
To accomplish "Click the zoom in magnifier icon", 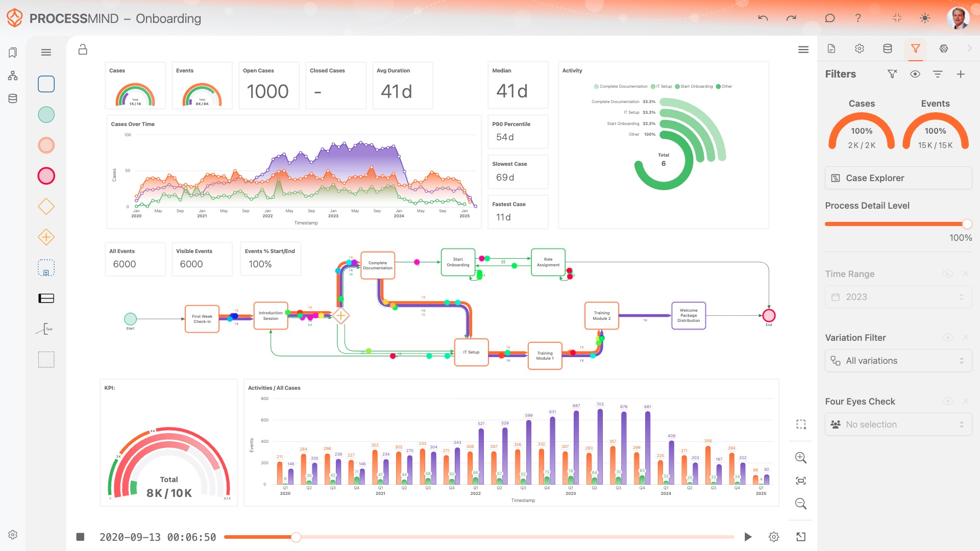I will tap(801, 458).
